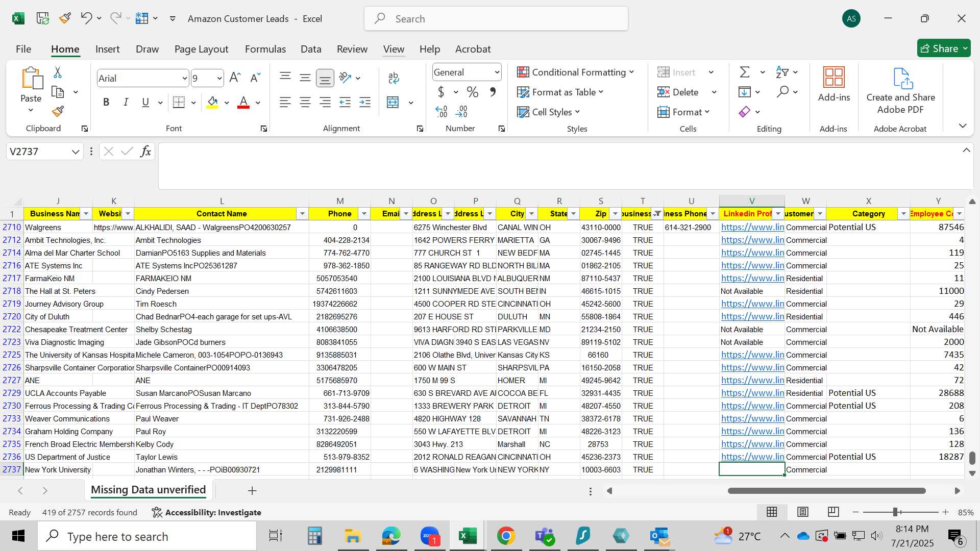
Task: Click the Wrap Text icon
Action: (x=394, y=78)
